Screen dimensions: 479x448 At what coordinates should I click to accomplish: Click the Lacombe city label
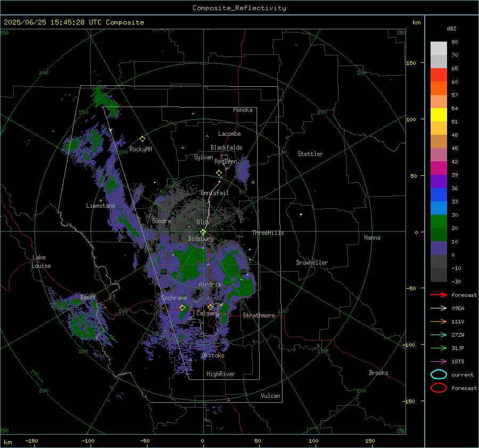229,134
